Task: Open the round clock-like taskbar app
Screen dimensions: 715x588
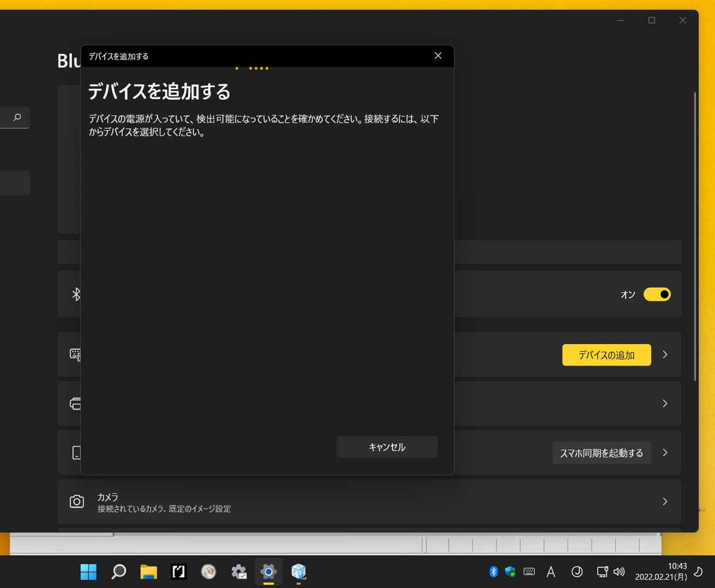Action: click(208, 572)
